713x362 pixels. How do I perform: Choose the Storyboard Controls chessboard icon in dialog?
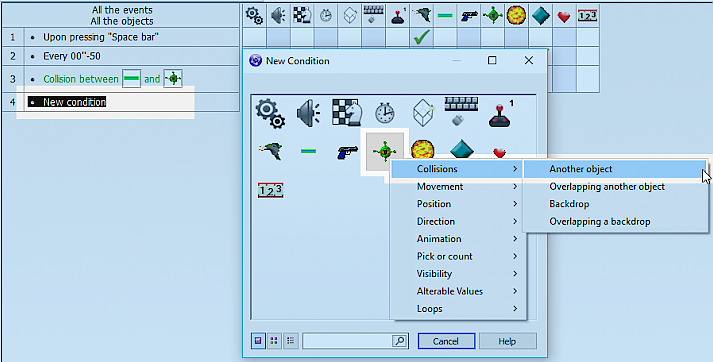(346, 112)
